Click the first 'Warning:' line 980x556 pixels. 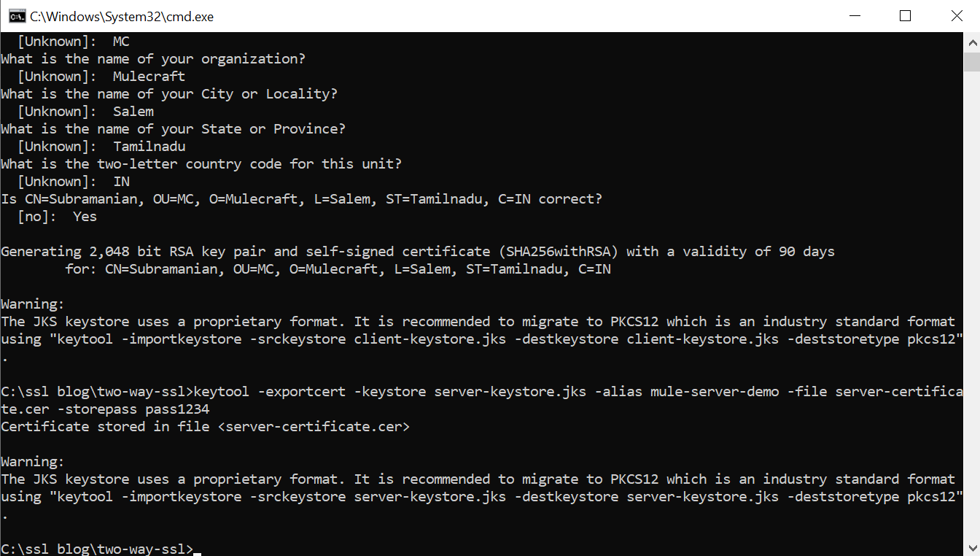coord(33,304)
